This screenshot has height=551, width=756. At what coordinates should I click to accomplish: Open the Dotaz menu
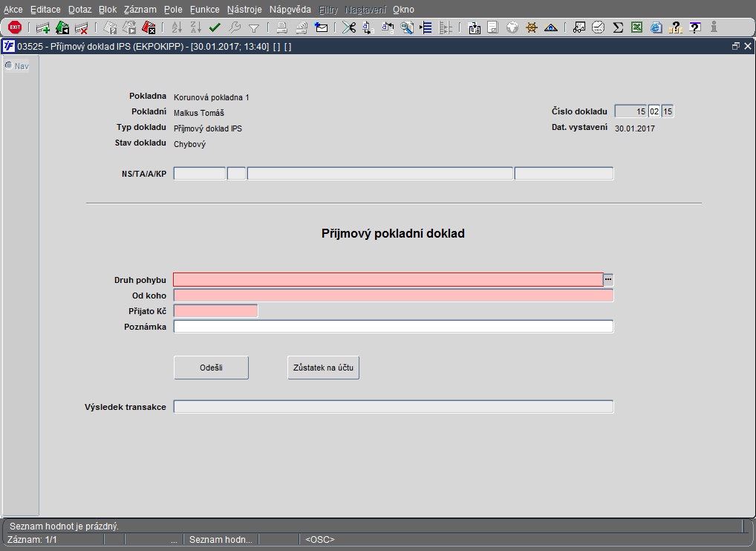[79, 9]
